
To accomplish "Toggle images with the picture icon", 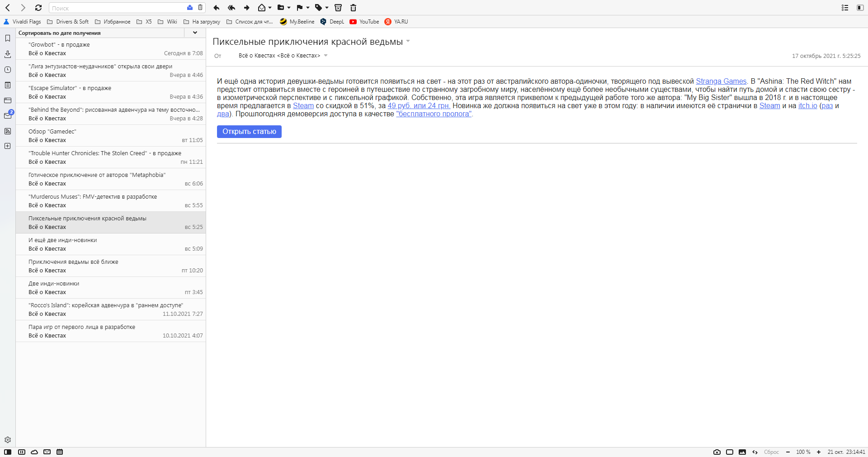I will pos(742,452).
